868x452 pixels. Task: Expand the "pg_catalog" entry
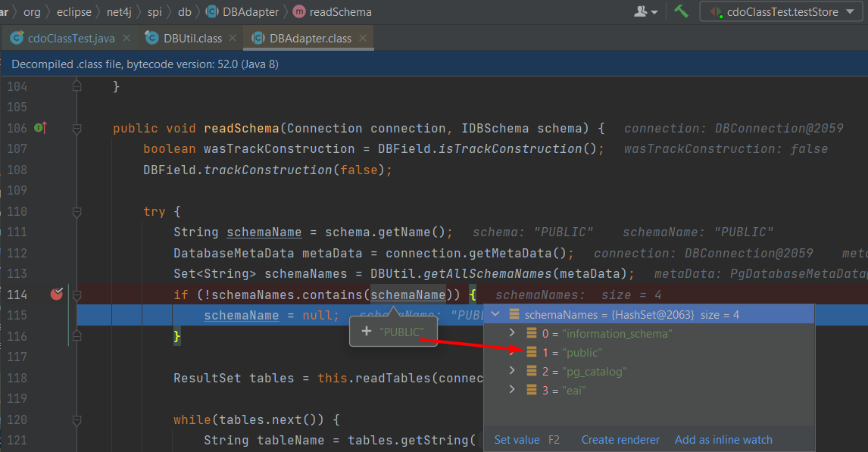(x=513, y=371)
